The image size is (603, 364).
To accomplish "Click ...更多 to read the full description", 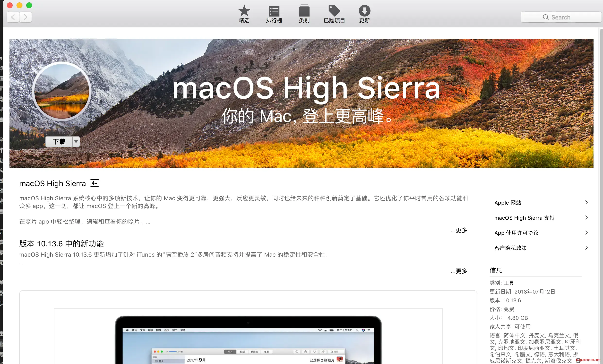I will click(459, 230).
